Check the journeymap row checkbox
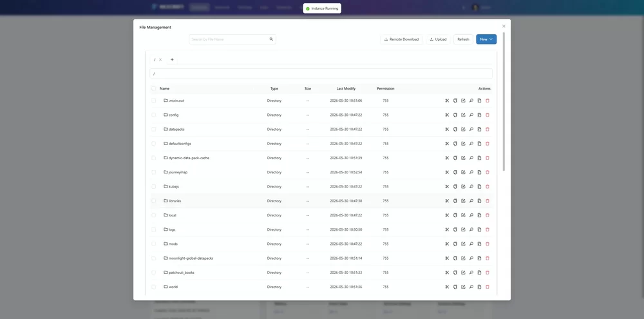644x319 pixels. click(154, 172)
